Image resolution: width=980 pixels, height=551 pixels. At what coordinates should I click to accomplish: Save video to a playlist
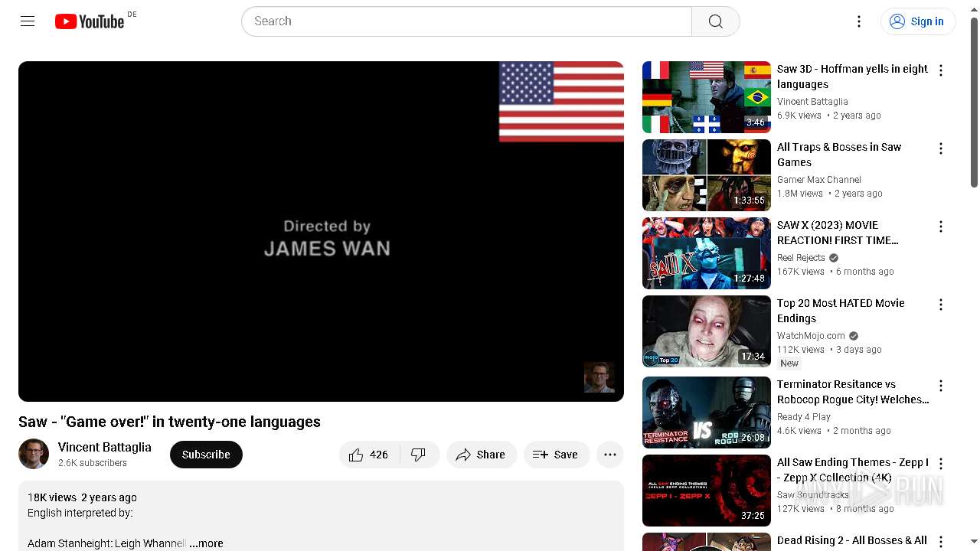[x=557, y=455]
